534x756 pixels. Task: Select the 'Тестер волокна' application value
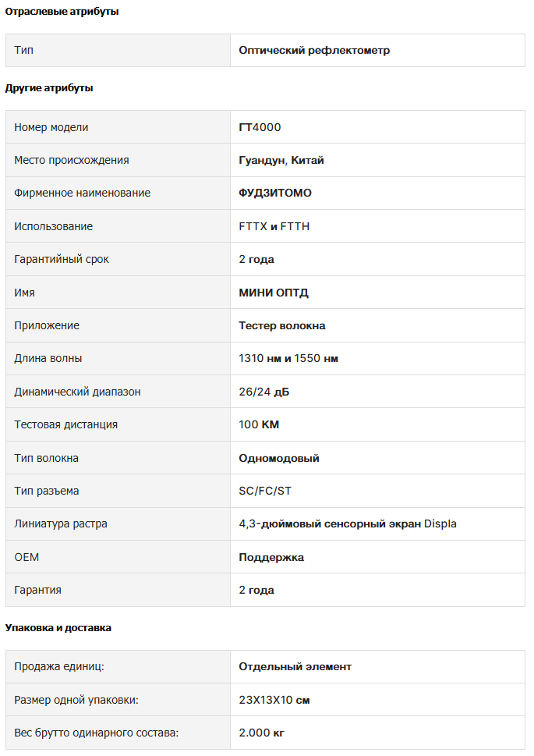click(282, 325)
